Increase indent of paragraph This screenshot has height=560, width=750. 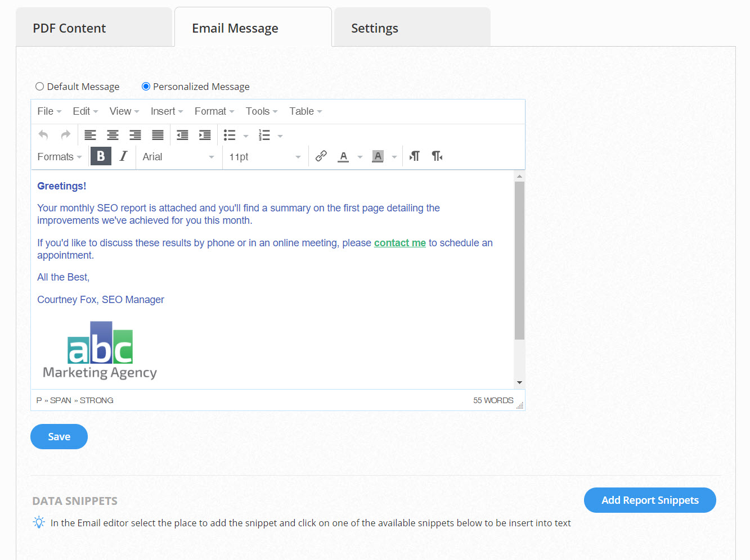[205, 135]
